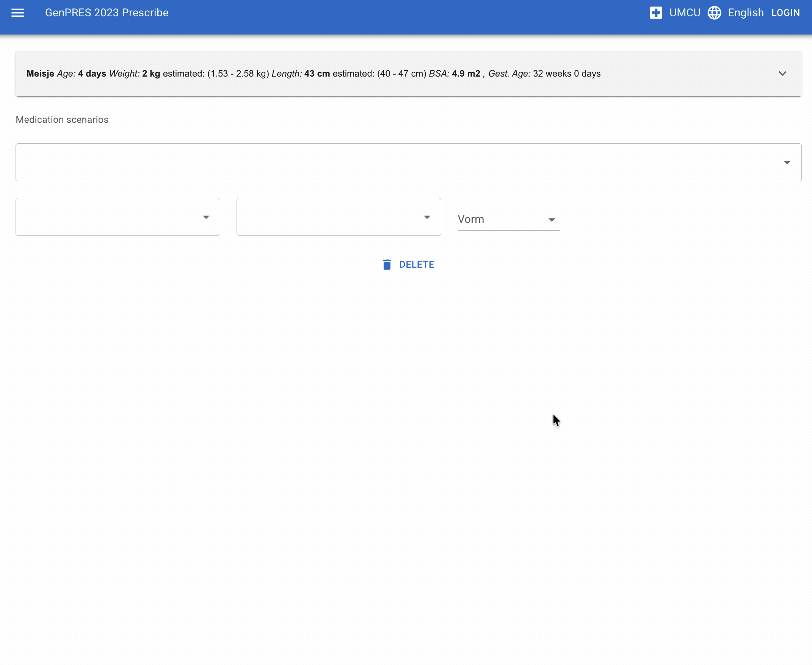Select the English language label

745,13
